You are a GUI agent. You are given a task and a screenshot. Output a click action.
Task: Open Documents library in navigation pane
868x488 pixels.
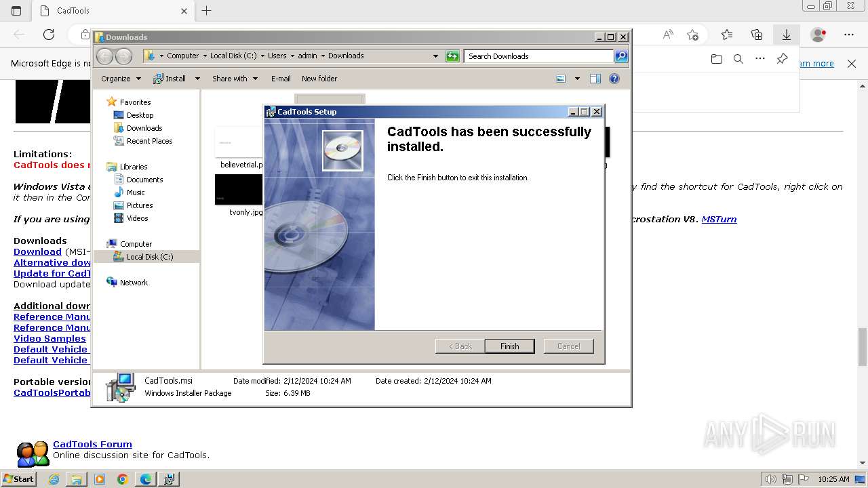coord(144,180)
